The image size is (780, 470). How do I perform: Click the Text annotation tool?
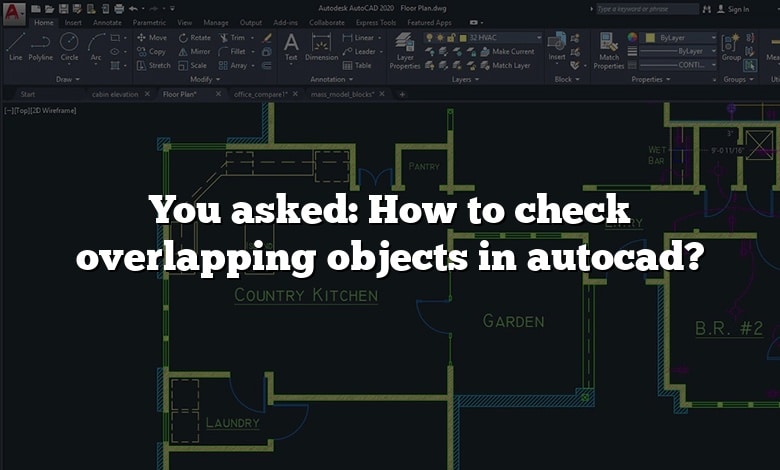[291, 47]
